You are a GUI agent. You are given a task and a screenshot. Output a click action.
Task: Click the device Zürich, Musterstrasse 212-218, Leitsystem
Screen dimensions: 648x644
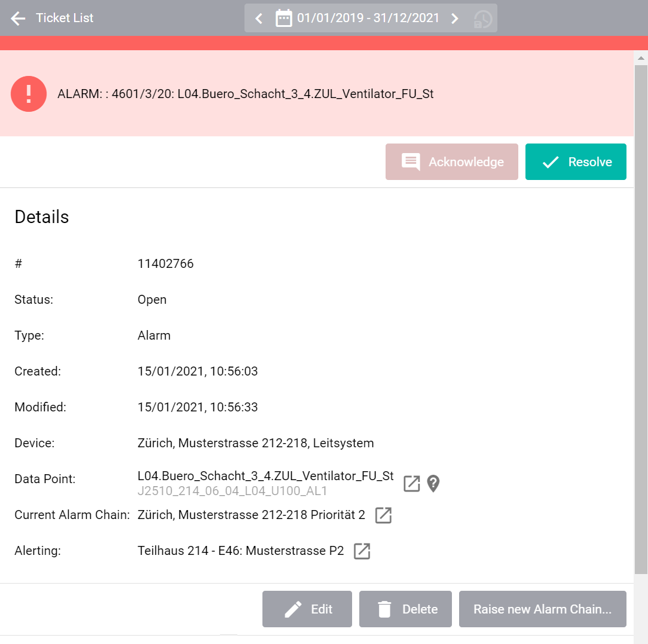pyautogui.click(x=256, y=443)
